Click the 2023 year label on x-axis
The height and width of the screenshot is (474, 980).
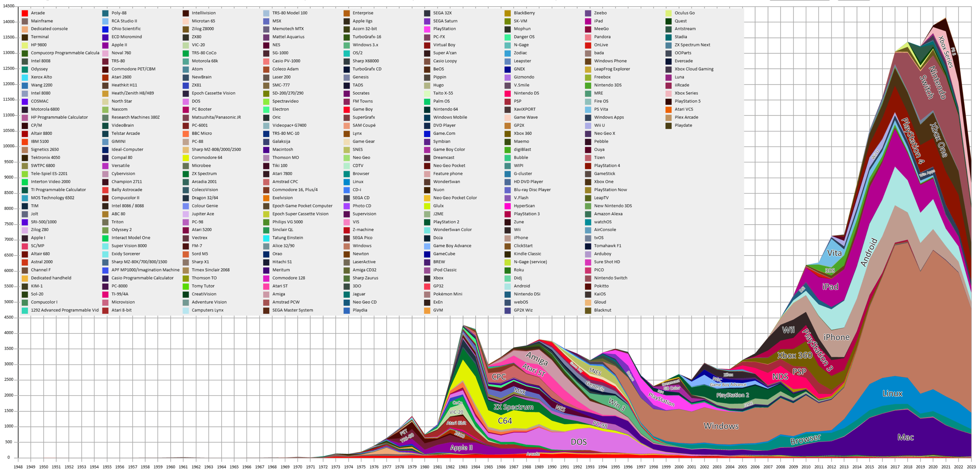pyautogui.click(x=971, y=467)
